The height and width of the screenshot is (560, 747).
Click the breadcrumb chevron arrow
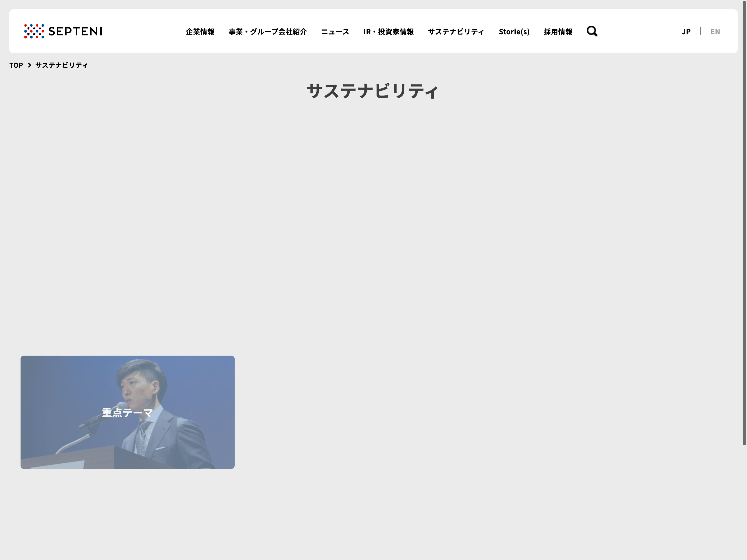tap(29, 65)
